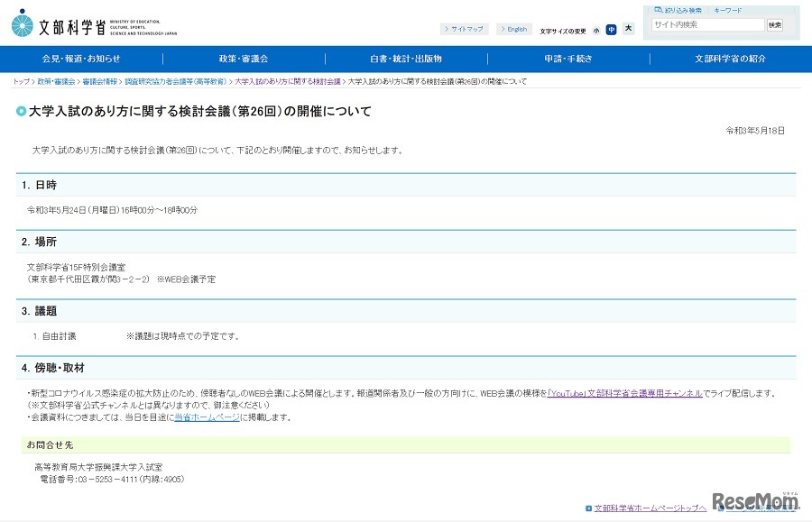Select 小 to shrink the text size
The width and height of the screenshot is (812, 522).
pyautogui.click(x=595, y=29)
